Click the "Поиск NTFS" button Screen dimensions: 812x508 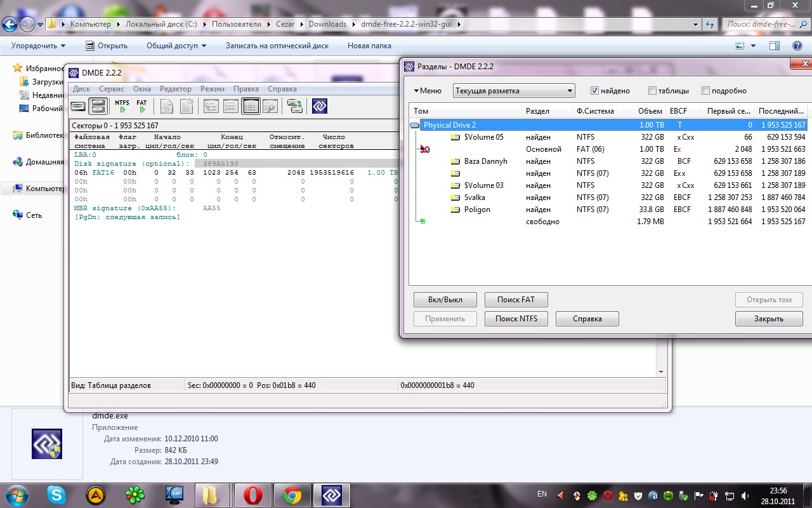[516, 319]
